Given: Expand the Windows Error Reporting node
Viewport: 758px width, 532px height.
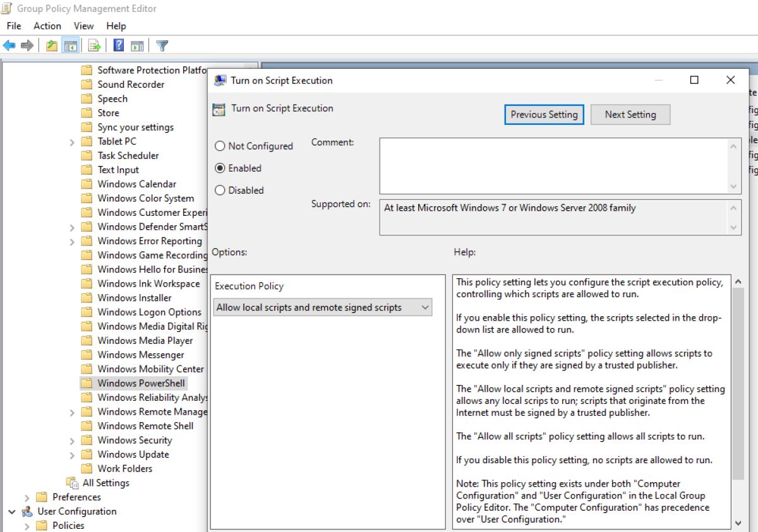Looking at the screenshot, I should 72,241.
